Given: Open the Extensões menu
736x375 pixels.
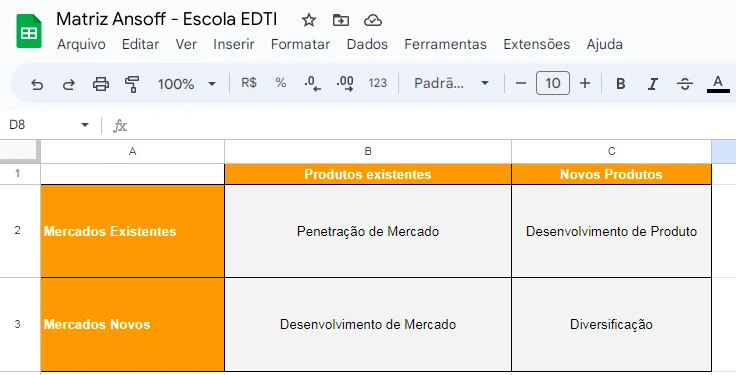Looking at the screenshot, I should click(x=537, y=44).
